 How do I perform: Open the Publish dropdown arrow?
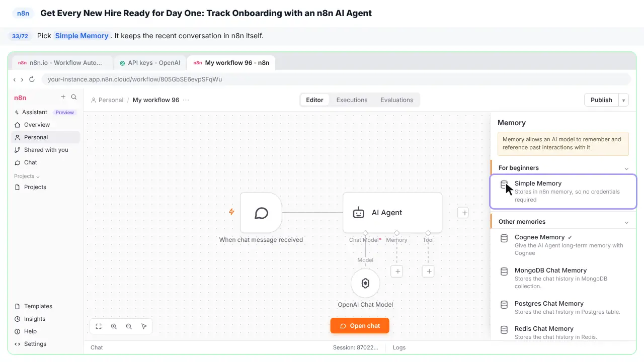click(624, 100)
